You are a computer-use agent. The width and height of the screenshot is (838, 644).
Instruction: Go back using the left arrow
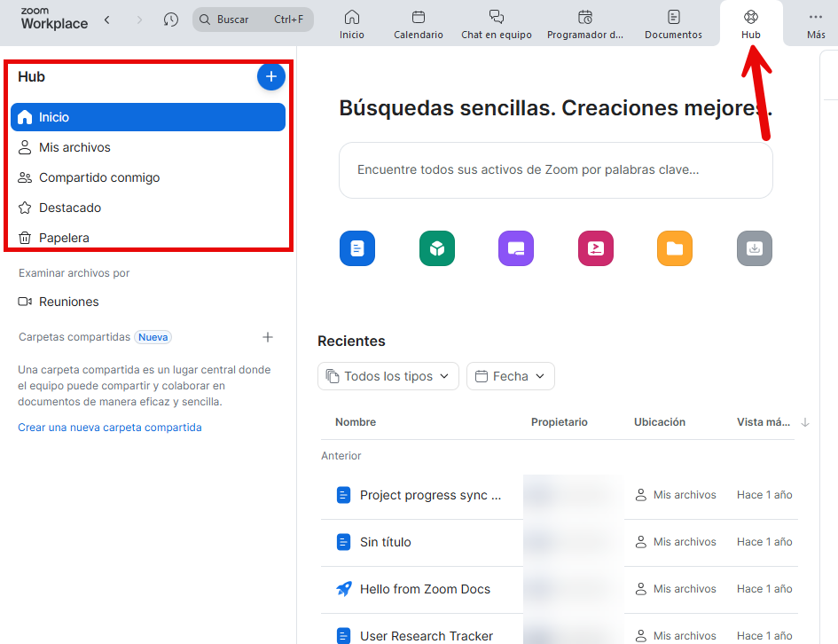pyautogui.click(x=107, y=20)
